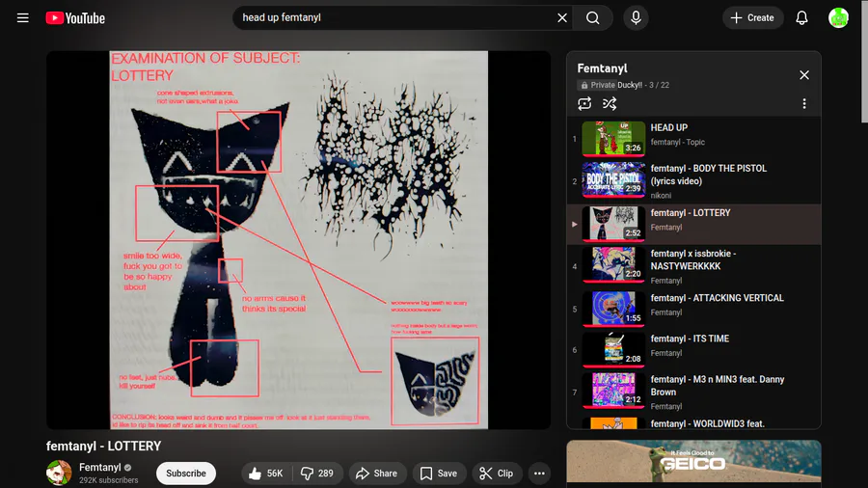Select the M3 n MIN3 thumbnail
Screen dimensions: 868x488
pyautogui.click(x=613, y=391)
